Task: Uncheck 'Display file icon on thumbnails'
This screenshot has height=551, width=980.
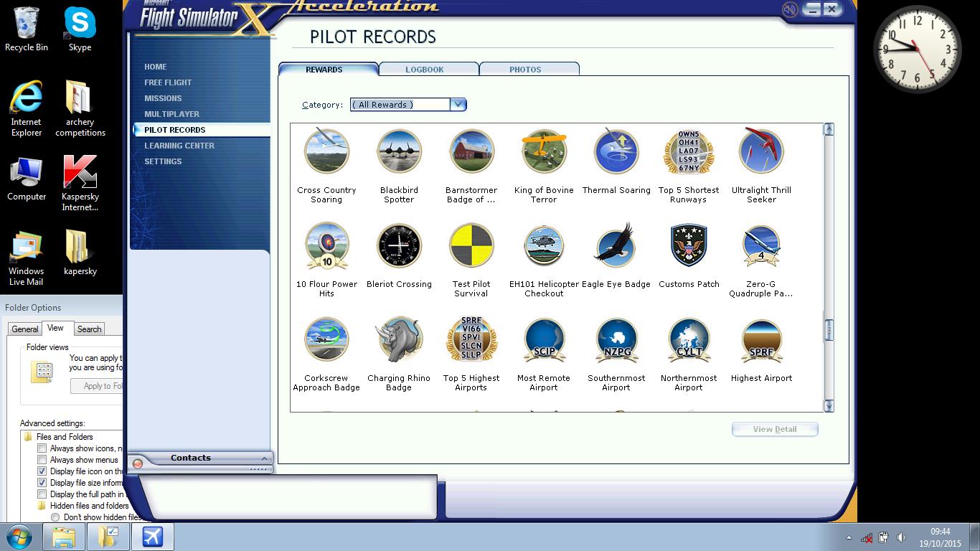Action: coord(42,471)
